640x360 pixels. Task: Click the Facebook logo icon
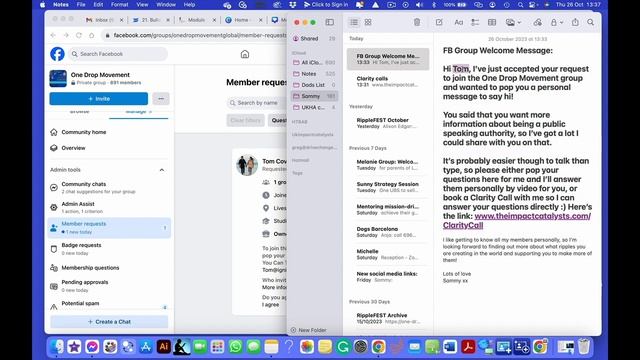click(58, 54)
